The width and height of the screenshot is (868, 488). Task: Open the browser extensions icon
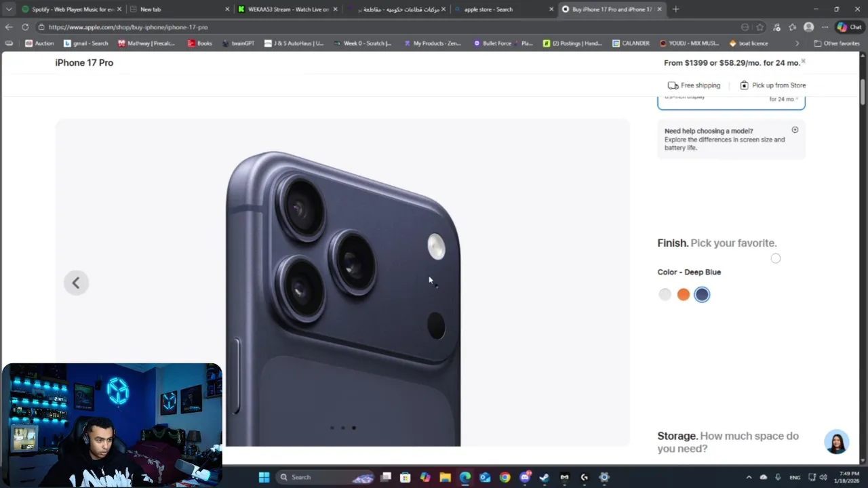pos(776,27)
